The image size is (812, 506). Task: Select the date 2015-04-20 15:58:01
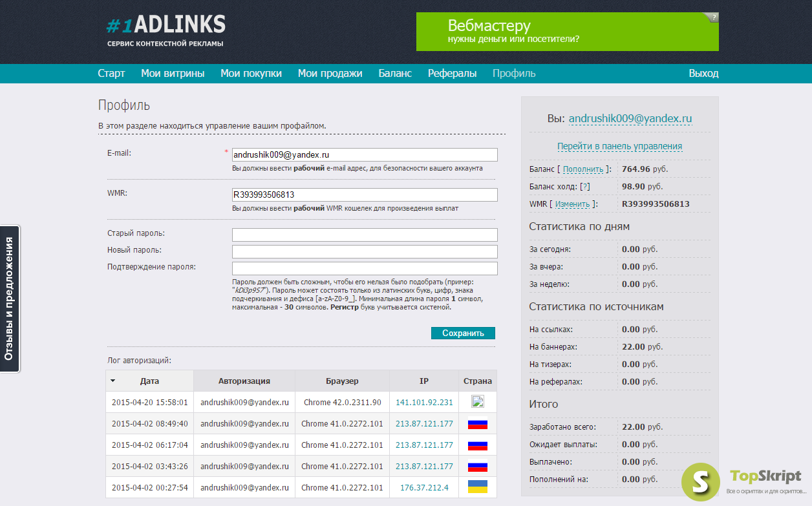[150, 402]
